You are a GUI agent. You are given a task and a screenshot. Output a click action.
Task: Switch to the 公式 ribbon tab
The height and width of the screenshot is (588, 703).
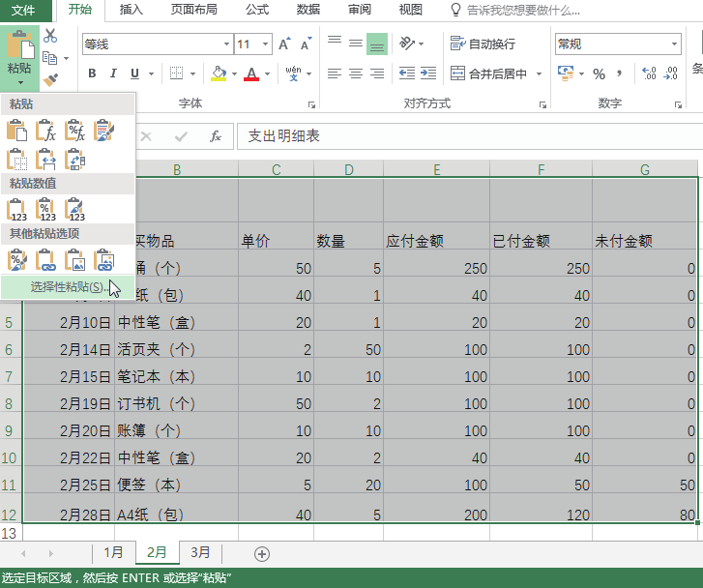tap(257, 10)
